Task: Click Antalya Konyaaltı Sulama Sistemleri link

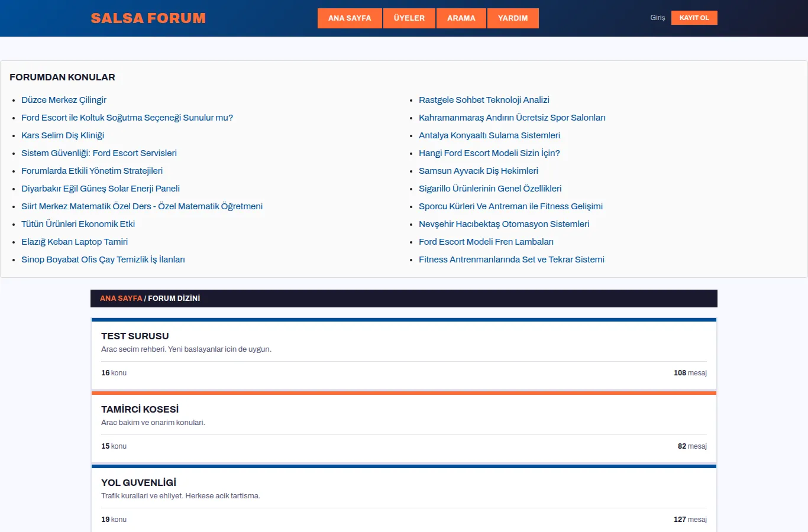Action: [489, 135]
